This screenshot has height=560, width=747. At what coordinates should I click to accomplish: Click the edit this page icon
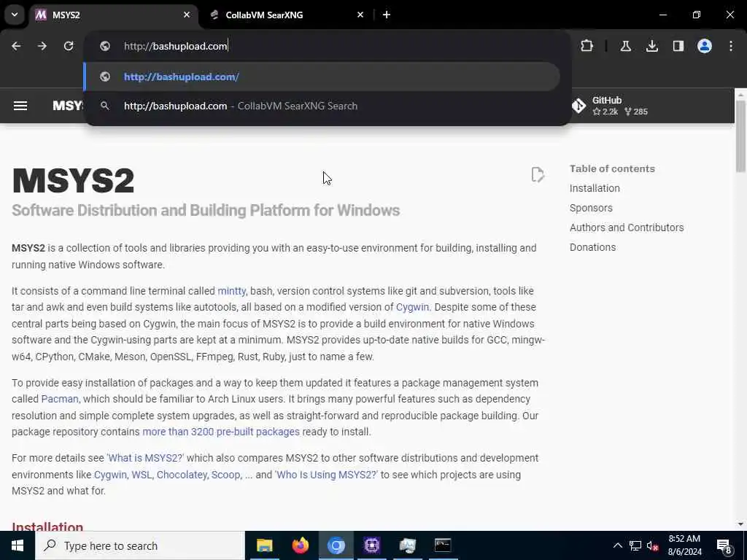pyautogui.click(x=538, y=175)
